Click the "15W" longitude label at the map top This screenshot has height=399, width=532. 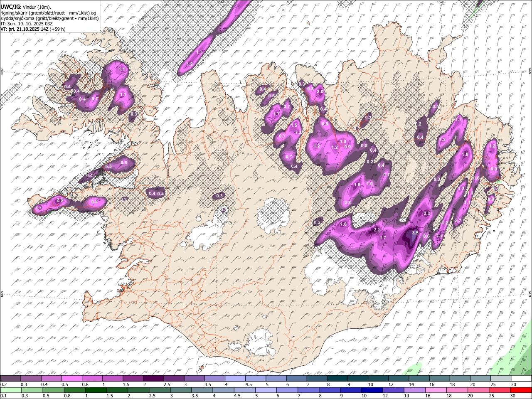[441, 2]
